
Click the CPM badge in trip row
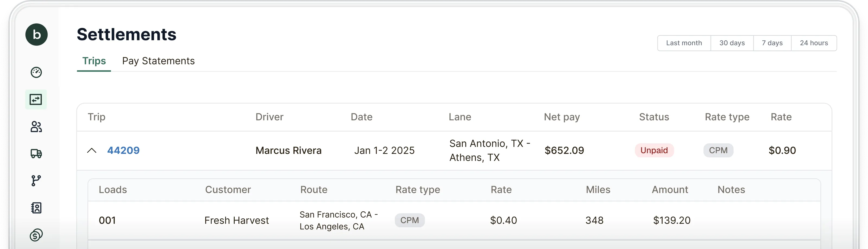(718, 150)
